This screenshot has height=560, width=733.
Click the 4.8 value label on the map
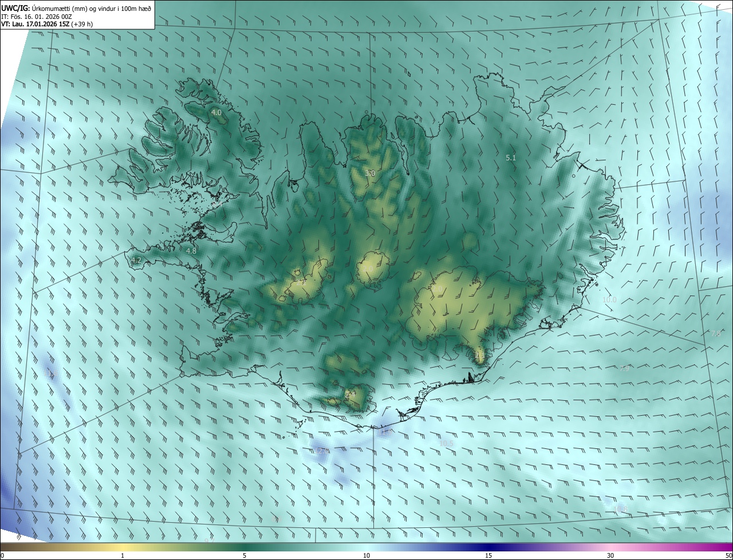tap(191, 251)
